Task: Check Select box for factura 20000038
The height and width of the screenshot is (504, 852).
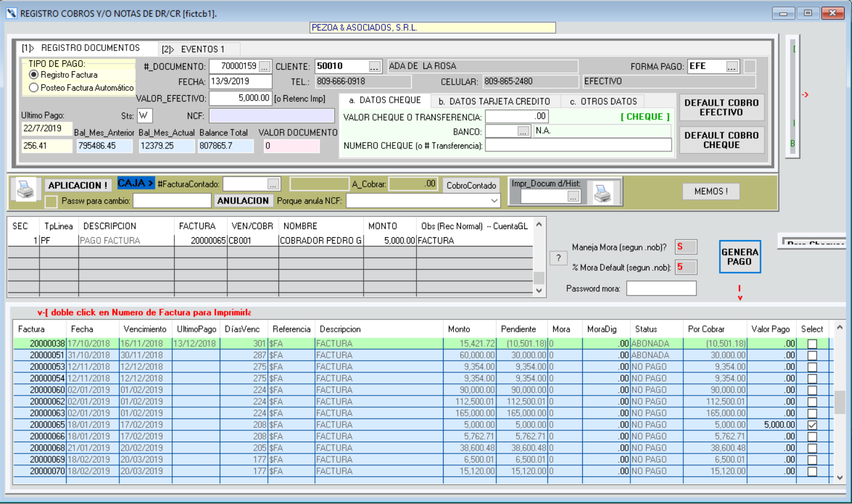Action: pos(812,344)
